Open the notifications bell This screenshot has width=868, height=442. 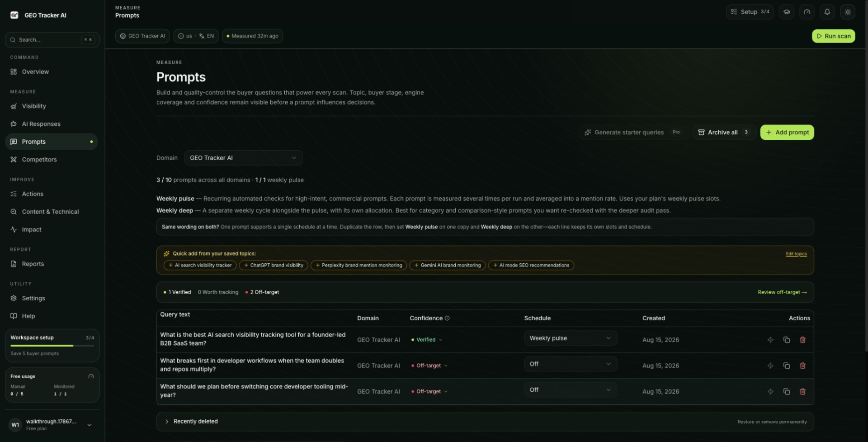tap(827, 12)
